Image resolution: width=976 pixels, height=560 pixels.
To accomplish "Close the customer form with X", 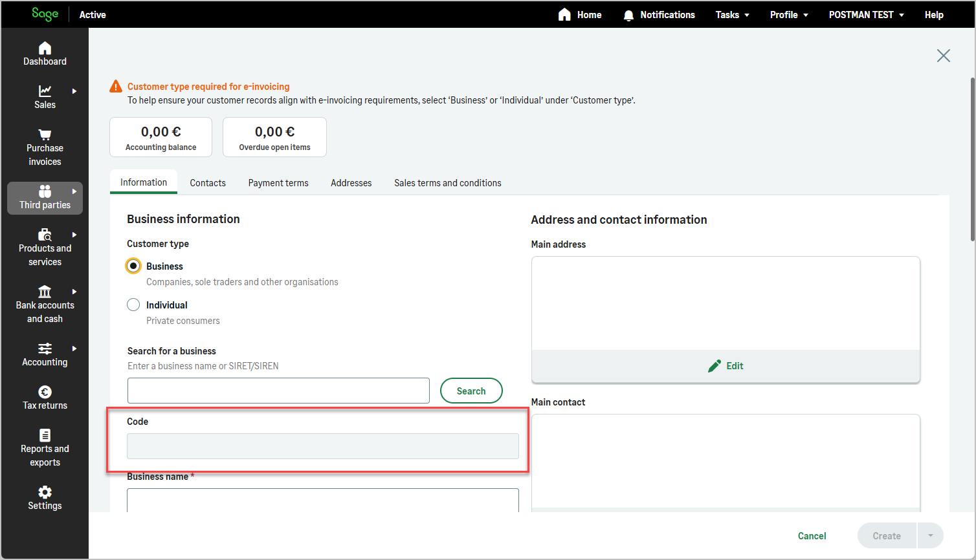I will coord(944,56).
